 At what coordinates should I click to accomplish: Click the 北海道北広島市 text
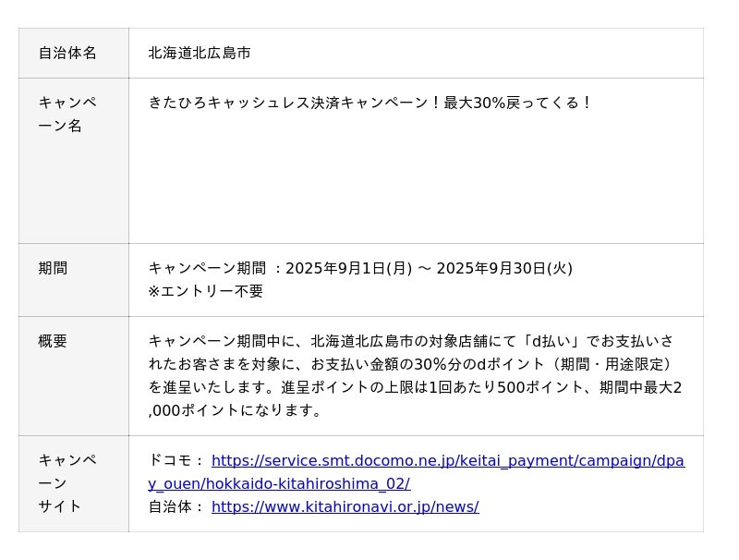coord(200,54)
